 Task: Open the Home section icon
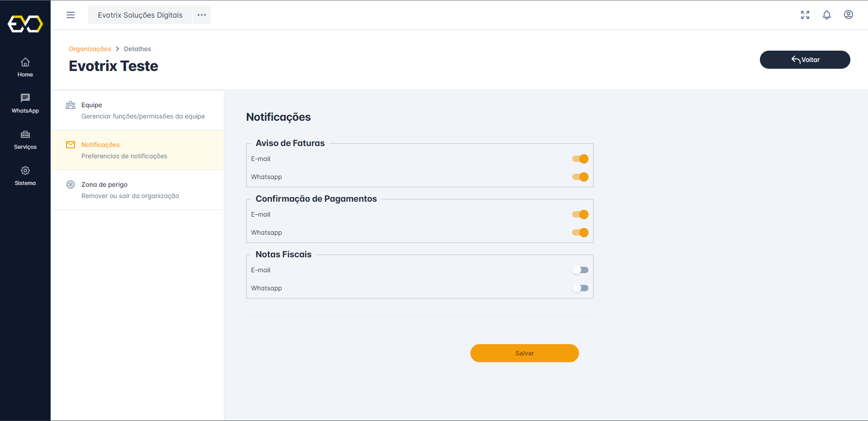25,62
